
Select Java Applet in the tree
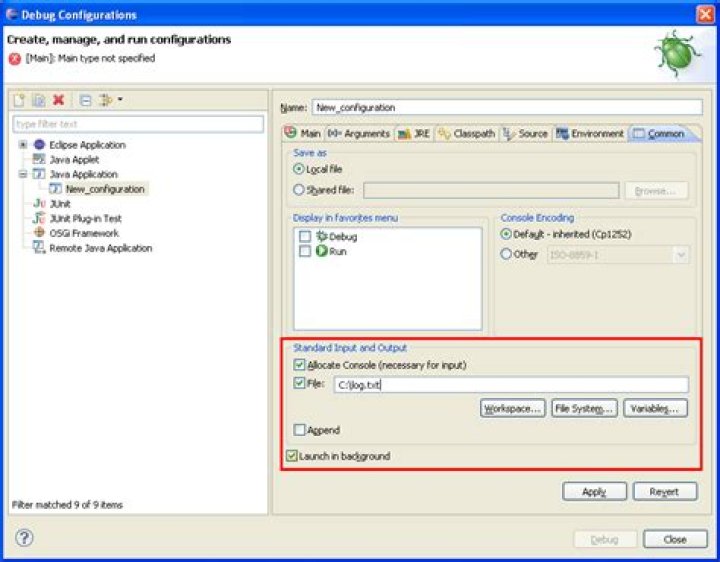(74, 159)
